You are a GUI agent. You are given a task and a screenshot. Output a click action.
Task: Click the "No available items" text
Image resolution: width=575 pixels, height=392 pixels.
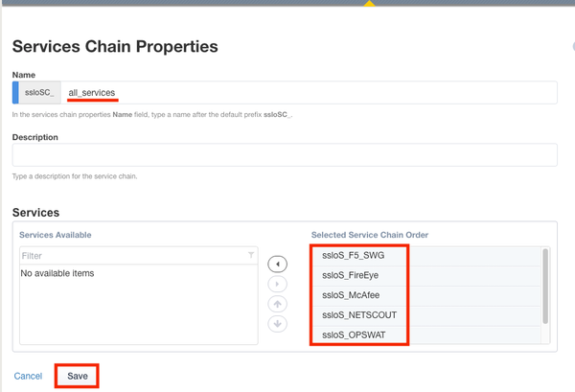pyautogui.click(x=57, y=273)
